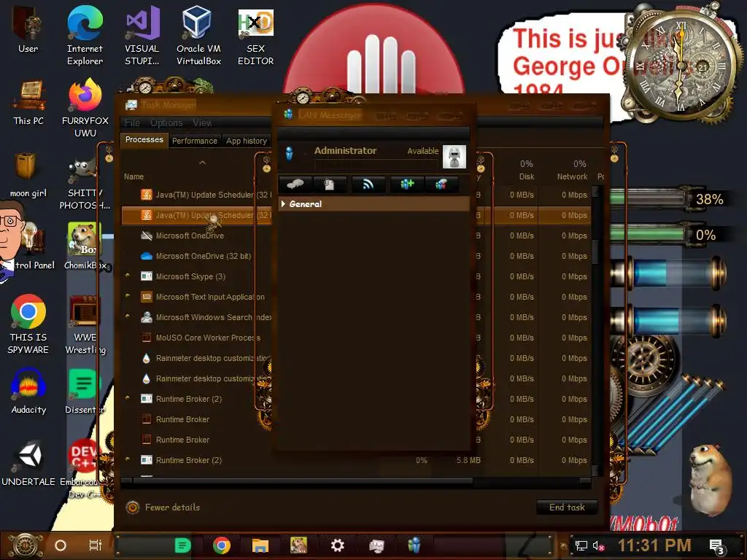Screen dimensions: 747x560
Task: Click the steampunk clock widget
Action: click(x=681, y=66)
